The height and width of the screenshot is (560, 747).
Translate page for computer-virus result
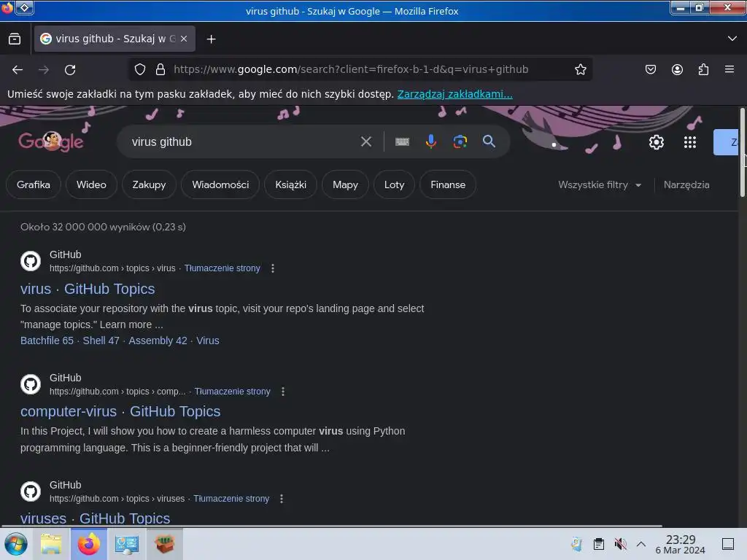point(233,392)
